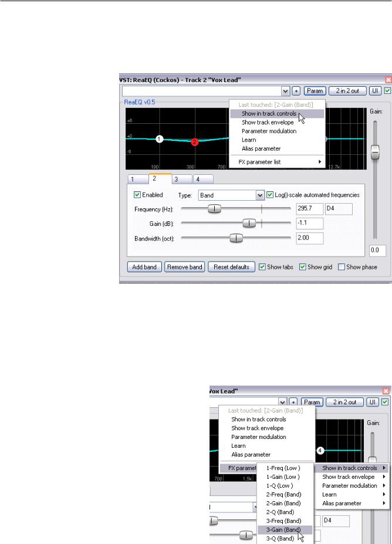Click the note field showing D4 beside 295.7

[x=339, y=209]
